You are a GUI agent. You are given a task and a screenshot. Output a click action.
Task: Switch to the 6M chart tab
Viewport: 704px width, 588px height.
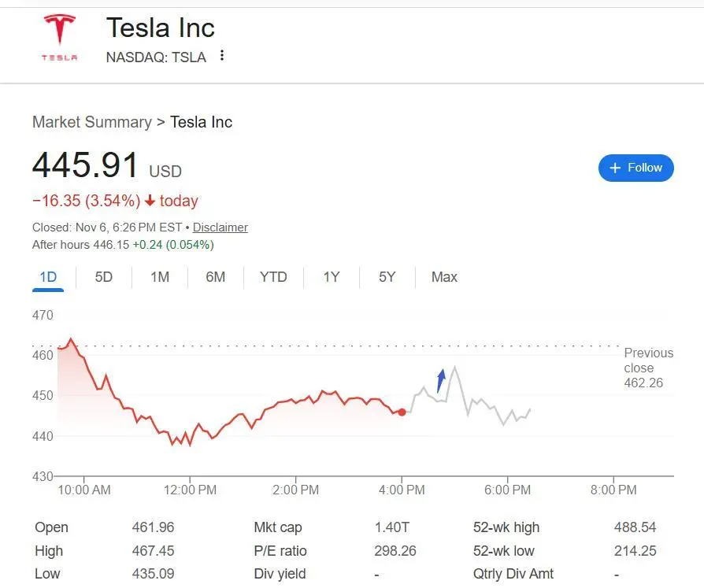(x=215, y=277)
